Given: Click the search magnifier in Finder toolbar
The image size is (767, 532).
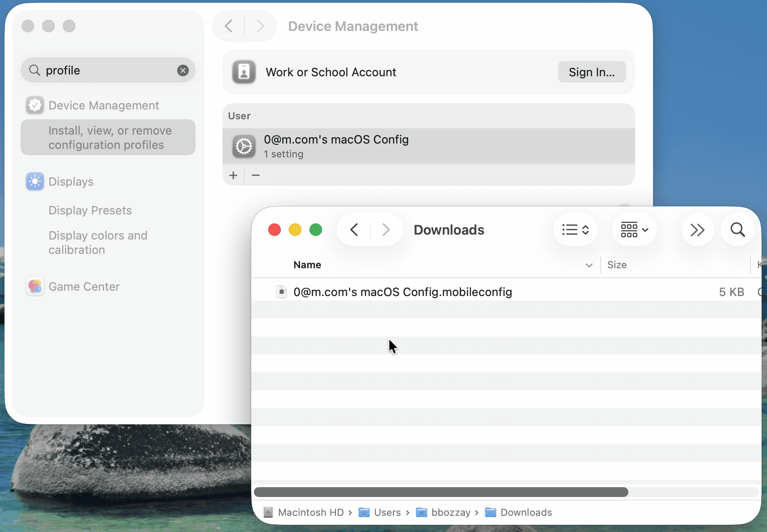Looking at the screenshot, I should tap(737, 230).
